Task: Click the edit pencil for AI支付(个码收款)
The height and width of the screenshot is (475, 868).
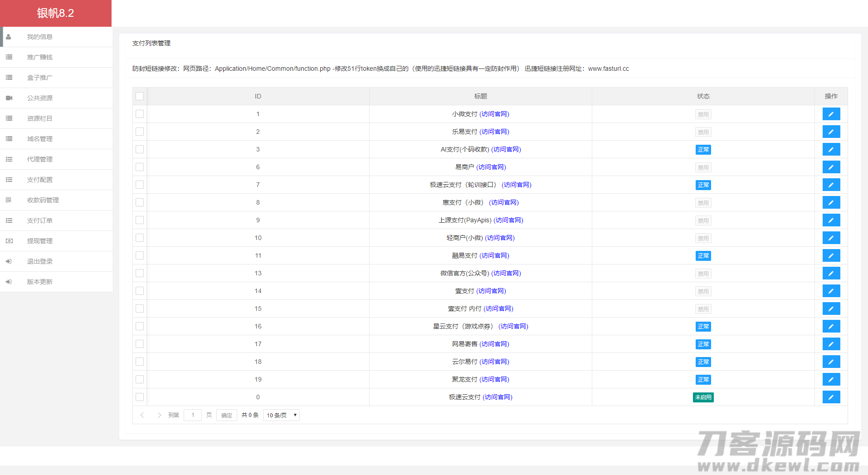Action: click(x=831, y=150)
